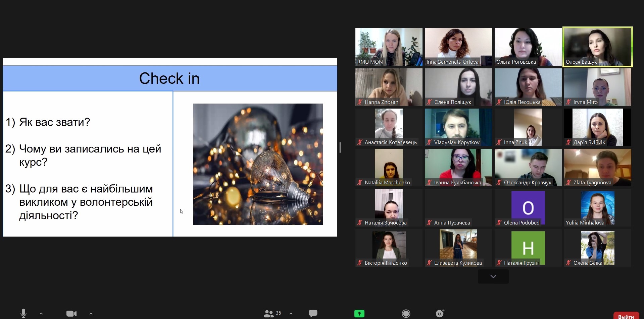Expand audio options arrow beside microphone

tap(41, 314)
